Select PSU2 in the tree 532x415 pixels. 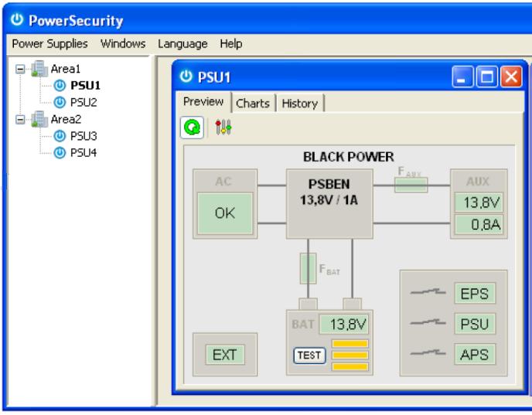84,102
